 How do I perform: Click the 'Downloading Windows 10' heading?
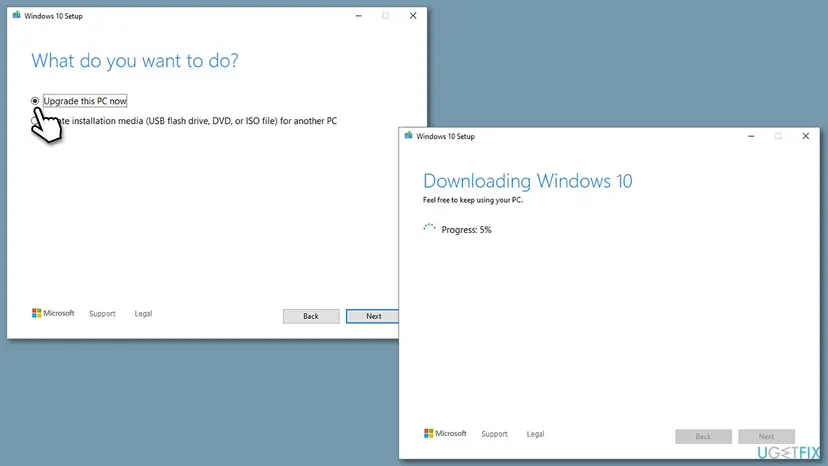(x=528, y=181)
